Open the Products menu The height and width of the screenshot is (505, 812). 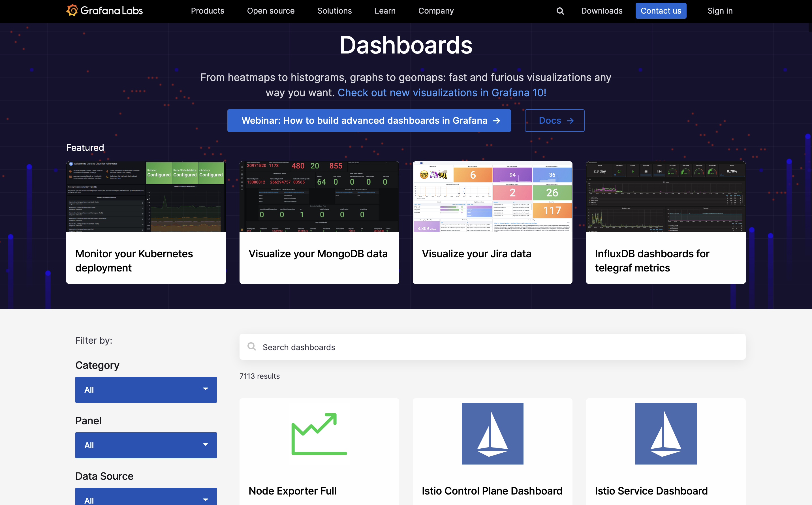(208, 11)
